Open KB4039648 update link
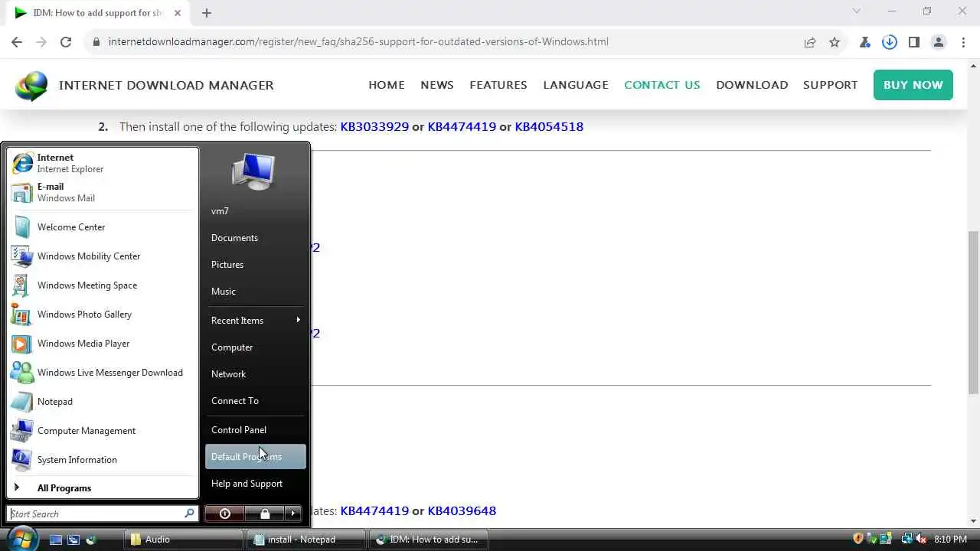The width and height of the screenshot is (980, 551). pyautogui.click(x=462, y=510)
